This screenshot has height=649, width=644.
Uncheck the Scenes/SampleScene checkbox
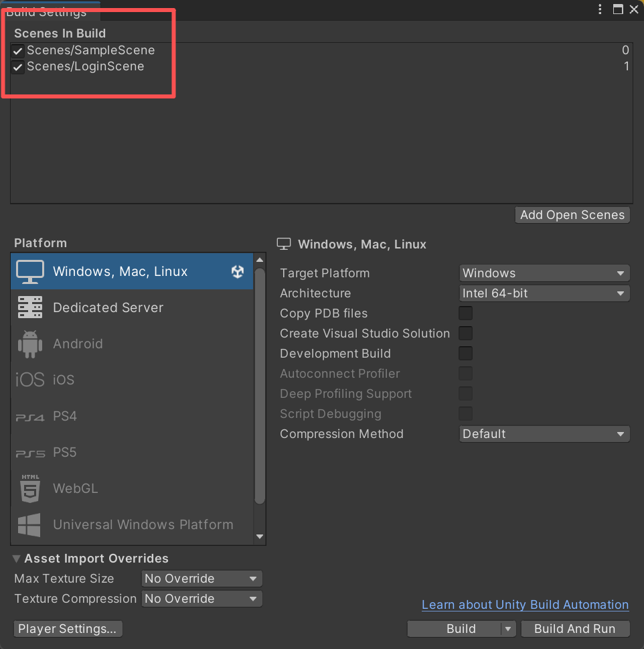coord(18,51)
